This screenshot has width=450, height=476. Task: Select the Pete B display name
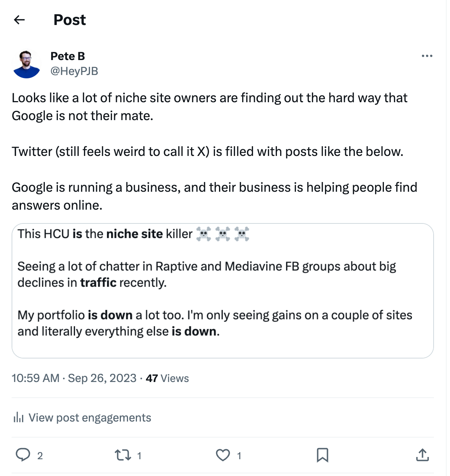[x=68, y=56]
